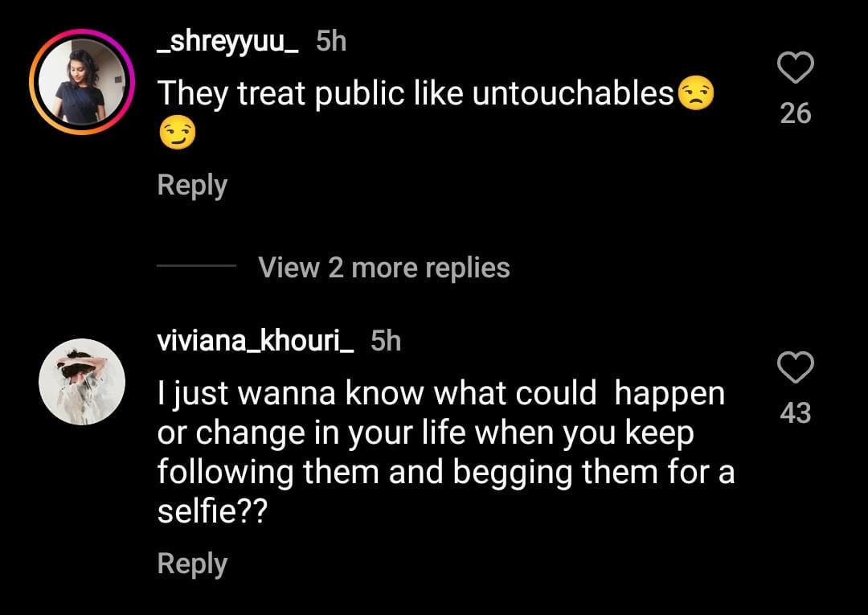Click the unamused face emoji
The image size is (868, 615).
[695, 94]
